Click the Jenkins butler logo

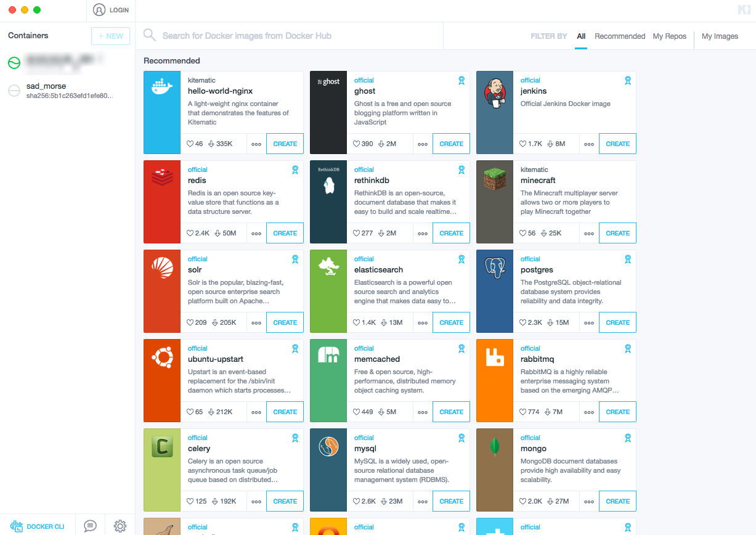[495, 92]
